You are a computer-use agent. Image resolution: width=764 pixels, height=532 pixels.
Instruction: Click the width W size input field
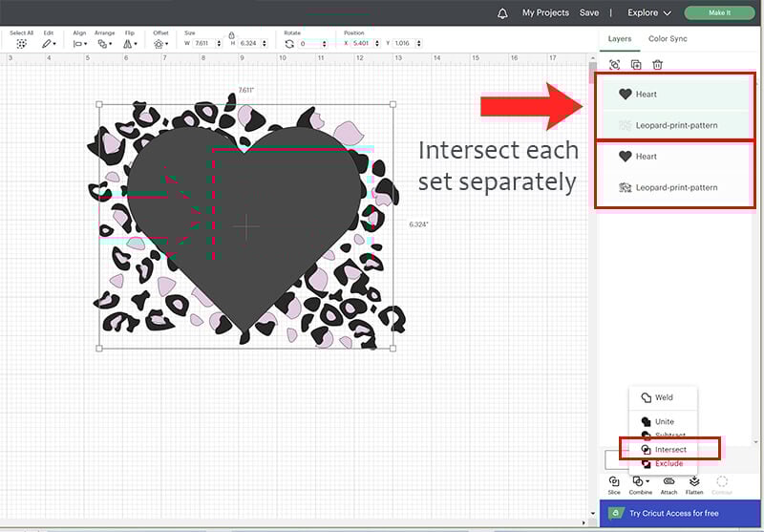click(x=202, y=44)
